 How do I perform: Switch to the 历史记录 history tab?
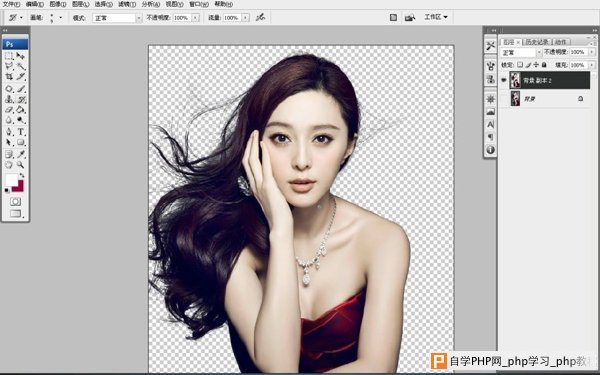[x=537, y=42]
